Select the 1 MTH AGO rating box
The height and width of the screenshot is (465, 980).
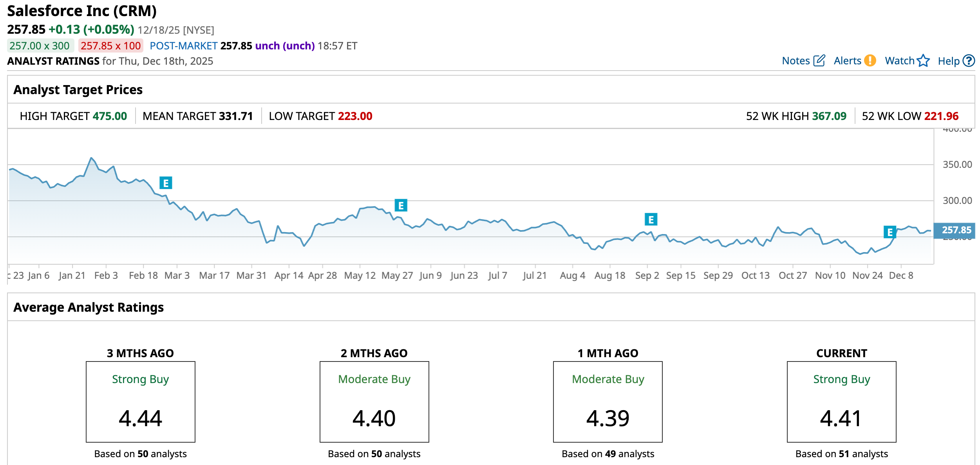608,401
